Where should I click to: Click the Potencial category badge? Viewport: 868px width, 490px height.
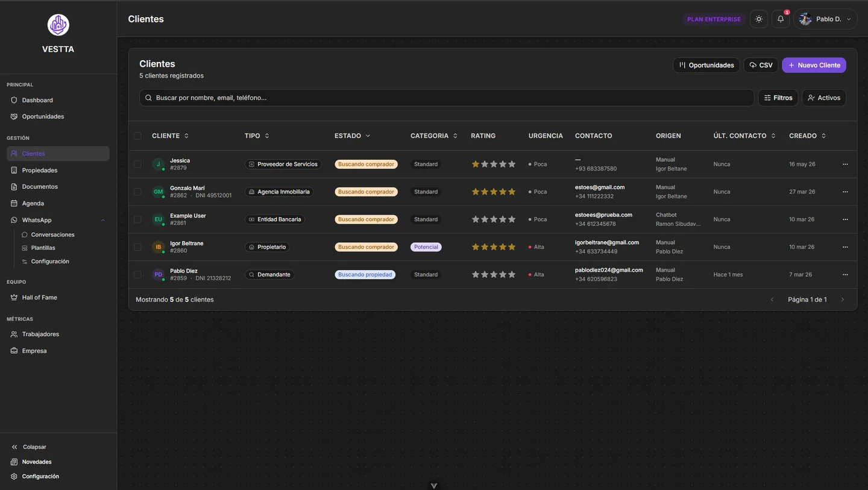coord(426,247)
